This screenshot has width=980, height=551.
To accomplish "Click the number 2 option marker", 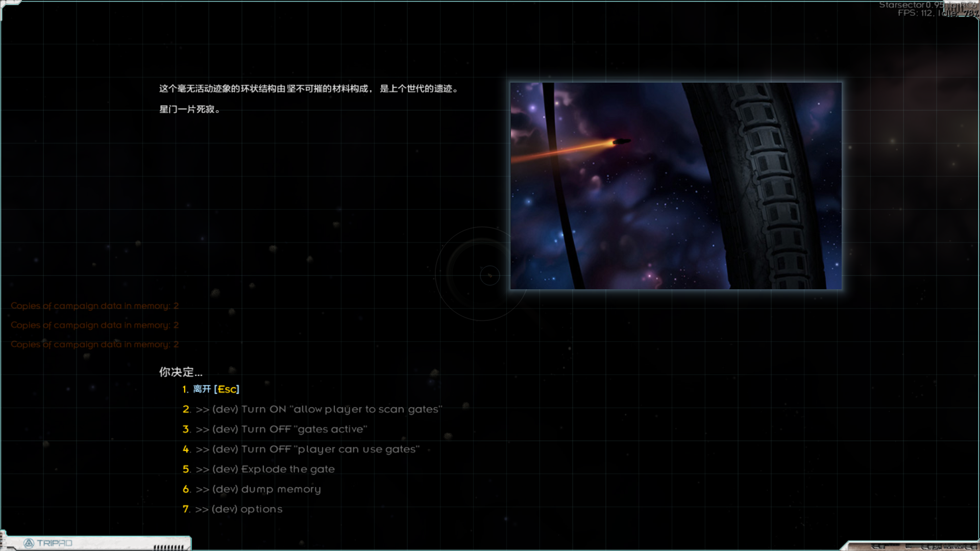I will 186,409.
